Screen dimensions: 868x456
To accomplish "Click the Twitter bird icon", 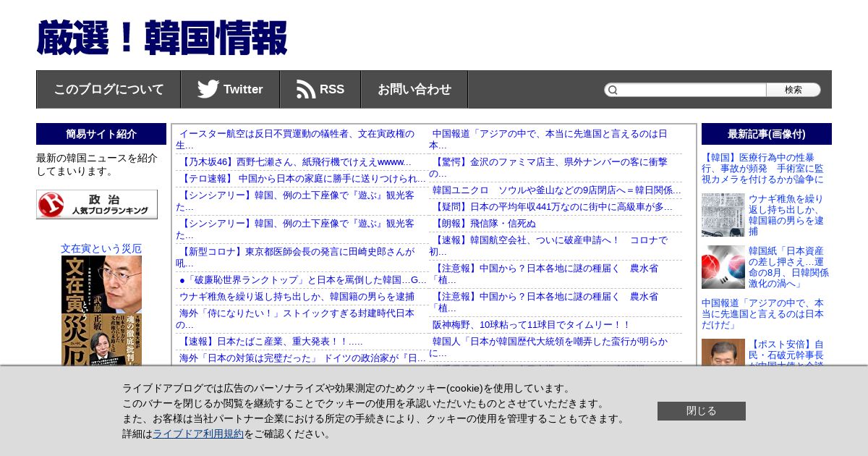I will (208, 89).
